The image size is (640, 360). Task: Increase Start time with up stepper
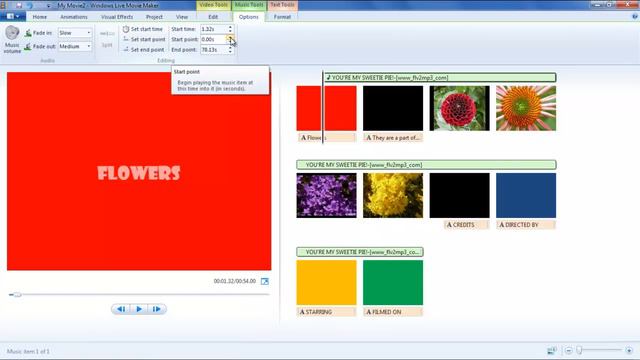[x=230, y=27]
